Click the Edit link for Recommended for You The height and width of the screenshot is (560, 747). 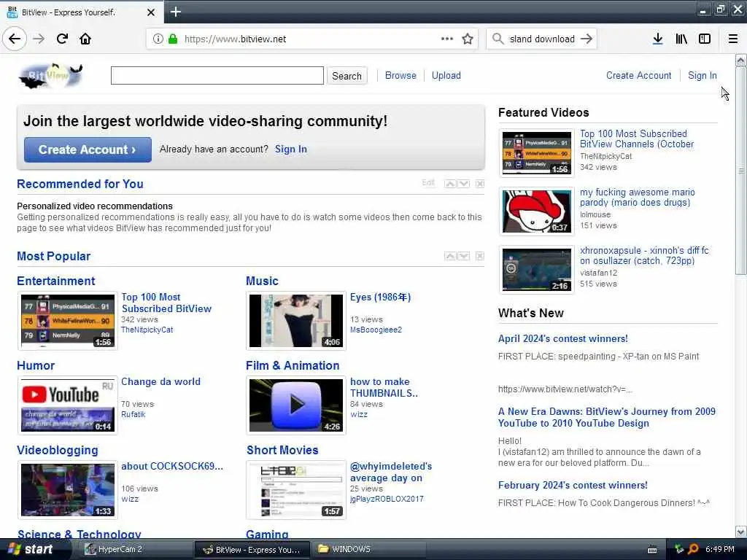pyautogui.click(x=428, y=183)
